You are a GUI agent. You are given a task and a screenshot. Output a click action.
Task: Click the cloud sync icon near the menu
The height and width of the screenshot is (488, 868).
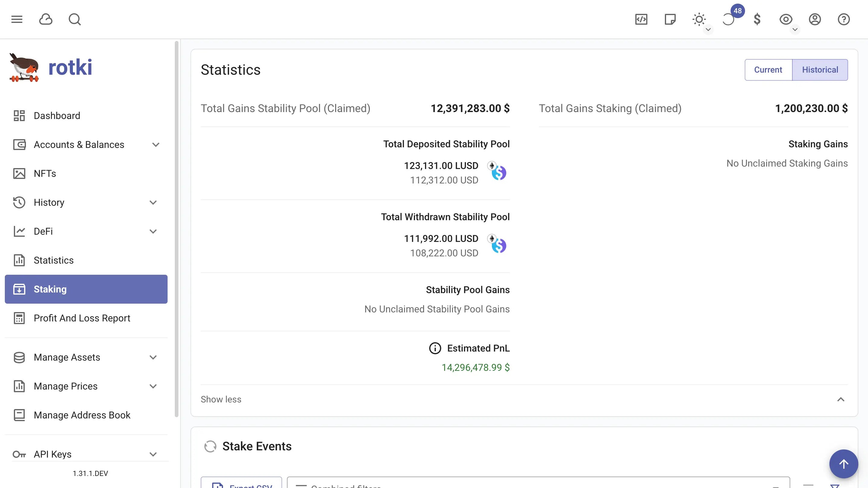[x=46, y=19]
